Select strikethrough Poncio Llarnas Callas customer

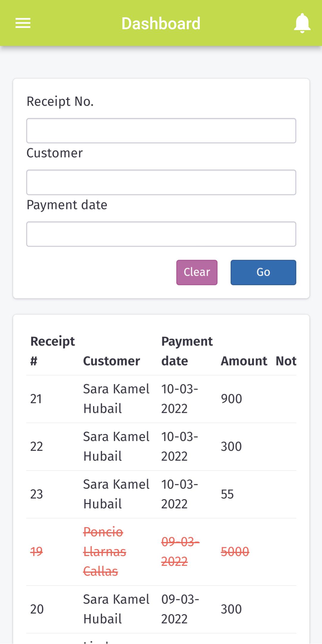click(x=105, y=552)
